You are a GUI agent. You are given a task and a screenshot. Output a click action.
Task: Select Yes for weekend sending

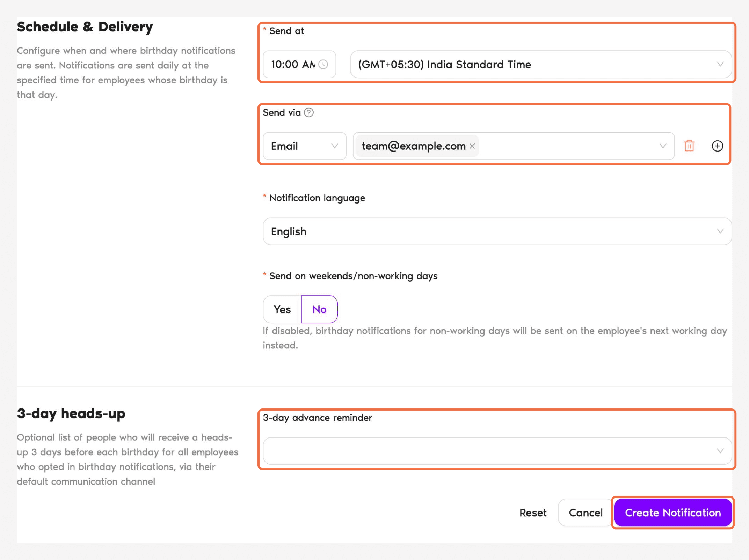282,309
